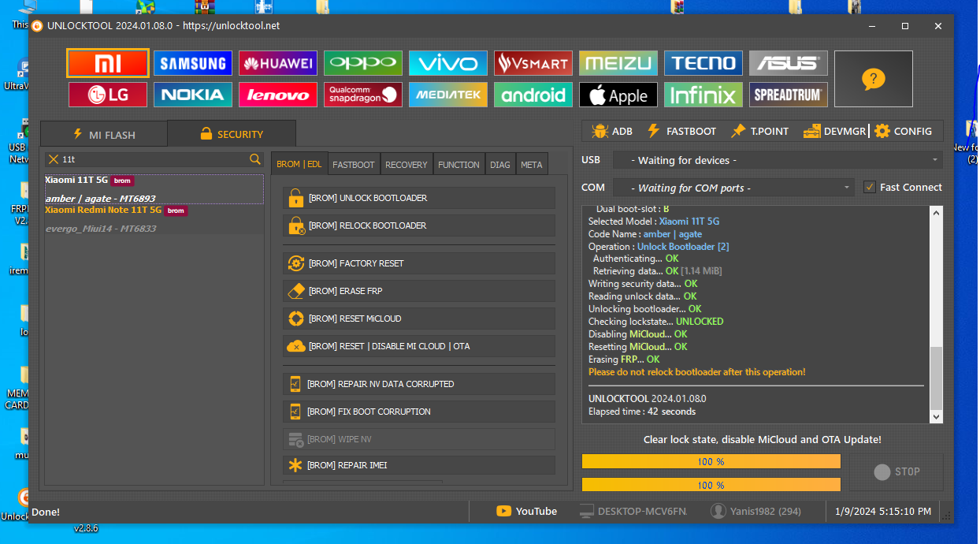Select the OPPO brand logo
Image resolution: width=980 pixels, height=544 pixels.
[363, 63]
